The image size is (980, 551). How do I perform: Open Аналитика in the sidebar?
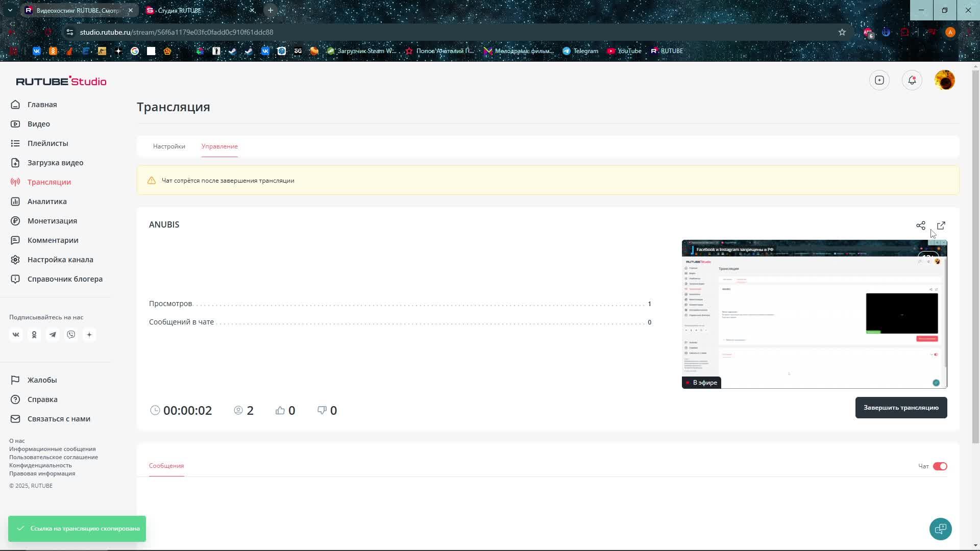tap(47, 202)
